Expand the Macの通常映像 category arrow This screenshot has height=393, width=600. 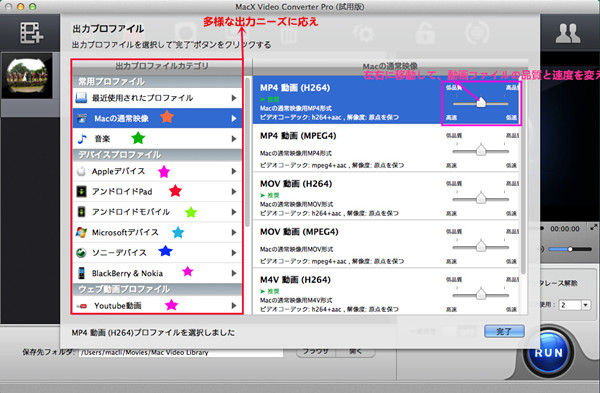[x=234, y=119]
